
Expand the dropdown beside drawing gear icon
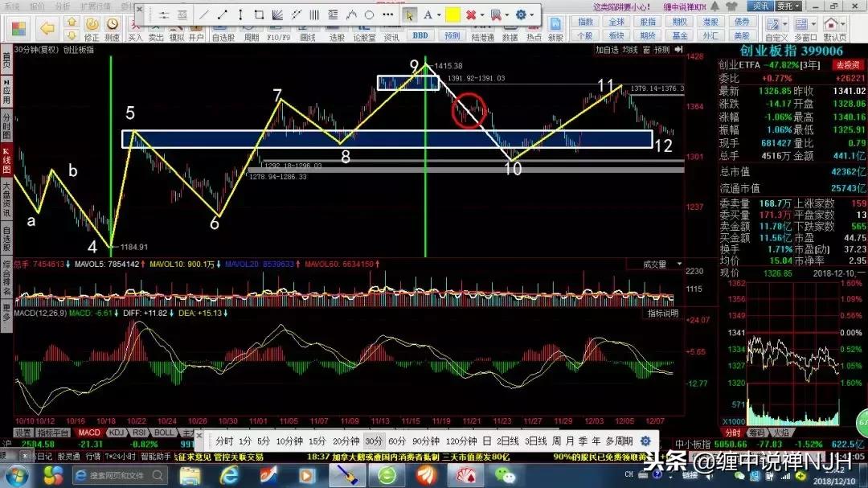(531, 15)
